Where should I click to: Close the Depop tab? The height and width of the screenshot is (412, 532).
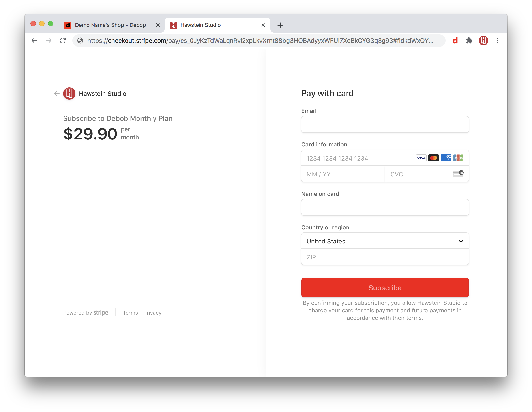pos(158,25)
